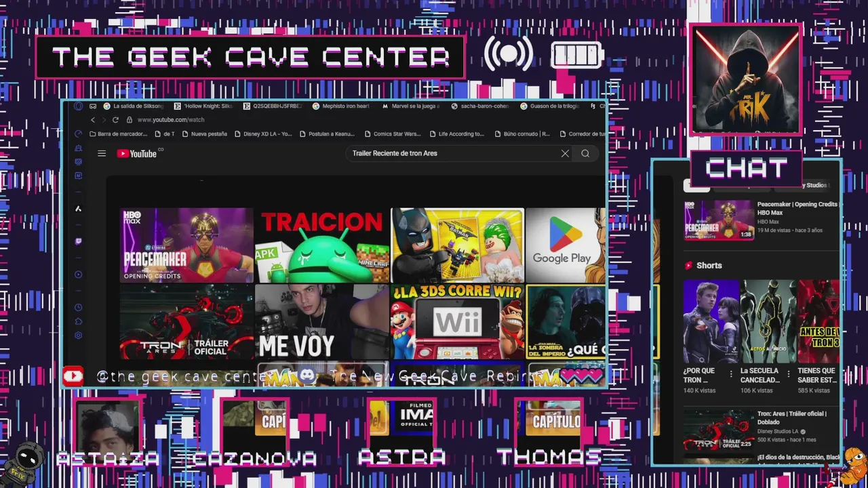Screen dimensions: 868x488
Task: Open Tron: Ares 2:25 trailer thumbnail in panel
Action: click(x=719, y=429)
